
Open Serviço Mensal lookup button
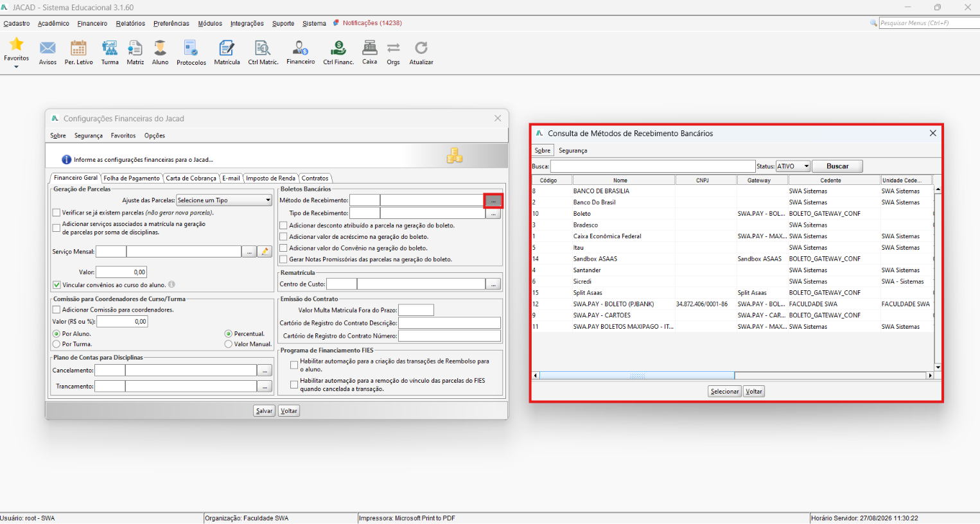(x=249, y=252)
